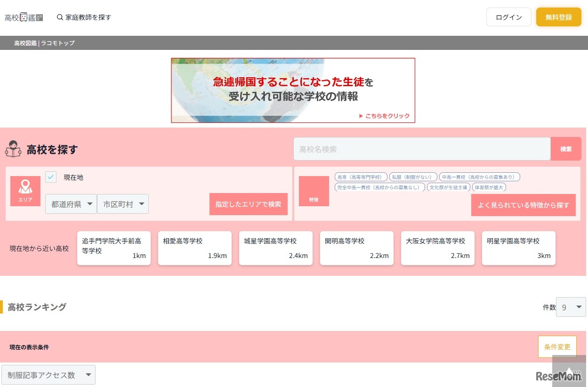Click the student reading icon beside 高校を探す
The width and height of the screenshot is (588, 387).
point(13,149)
